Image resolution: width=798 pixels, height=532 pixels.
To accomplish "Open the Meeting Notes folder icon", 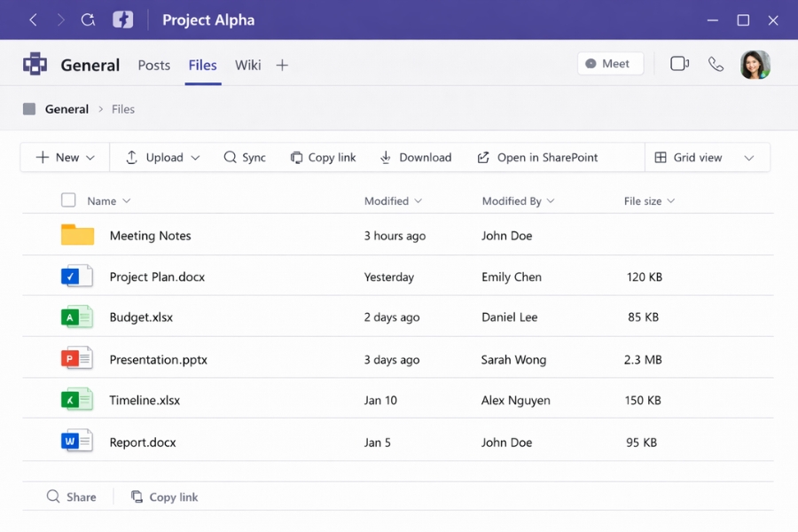I will tap(76, 234).
